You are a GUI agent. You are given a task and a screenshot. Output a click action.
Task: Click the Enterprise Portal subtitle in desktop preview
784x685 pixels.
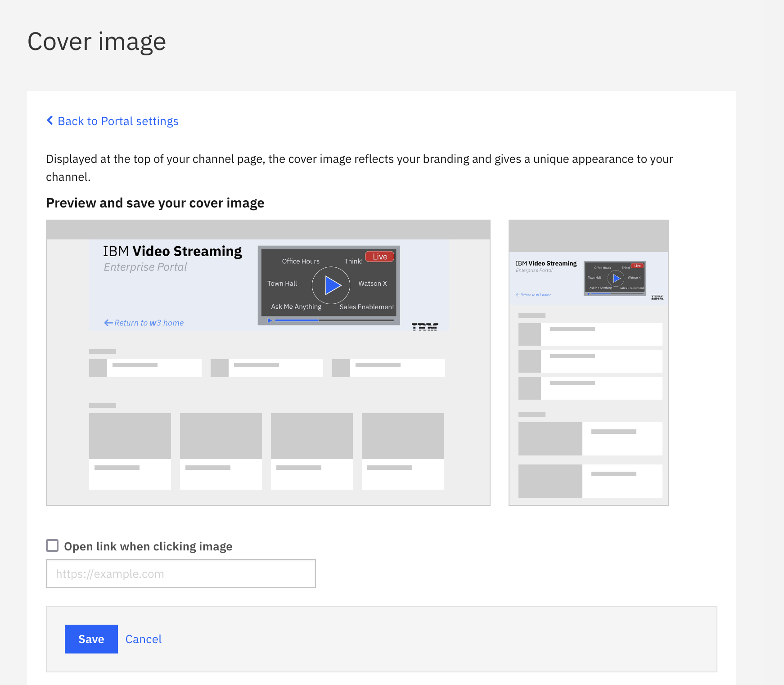pos(145,267)
